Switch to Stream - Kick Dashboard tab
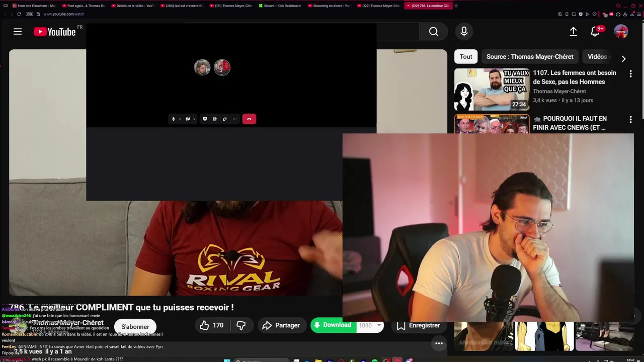644x362 pixels. [x=280, y=6]
